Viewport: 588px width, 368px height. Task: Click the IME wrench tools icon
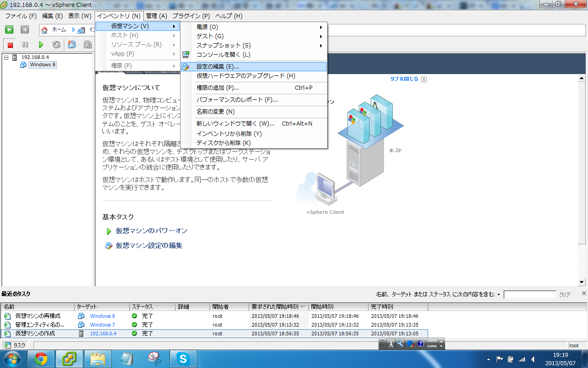click(x=400, y=344)
